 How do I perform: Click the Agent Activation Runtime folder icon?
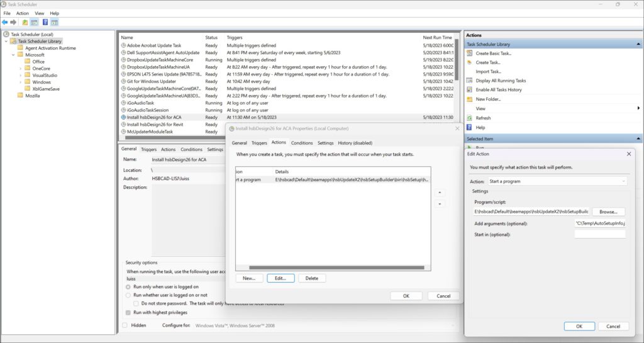point(20,48)
